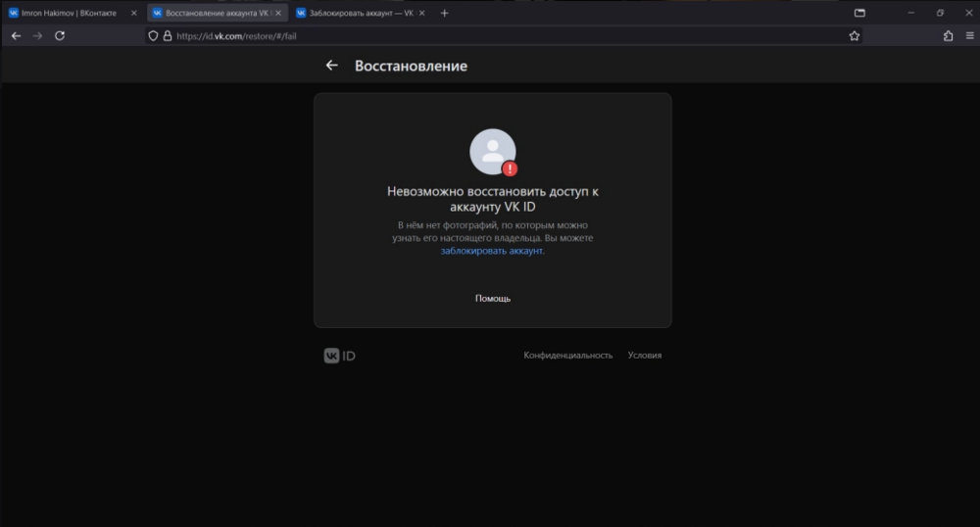Click the Восстановление page heading

pos(411,66)
